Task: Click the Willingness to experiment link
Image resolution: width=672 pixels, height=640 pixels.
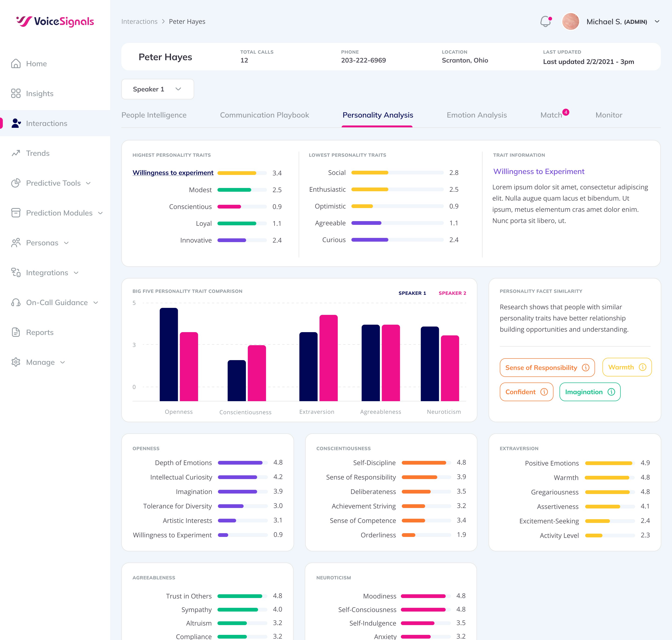Action: 173,173
